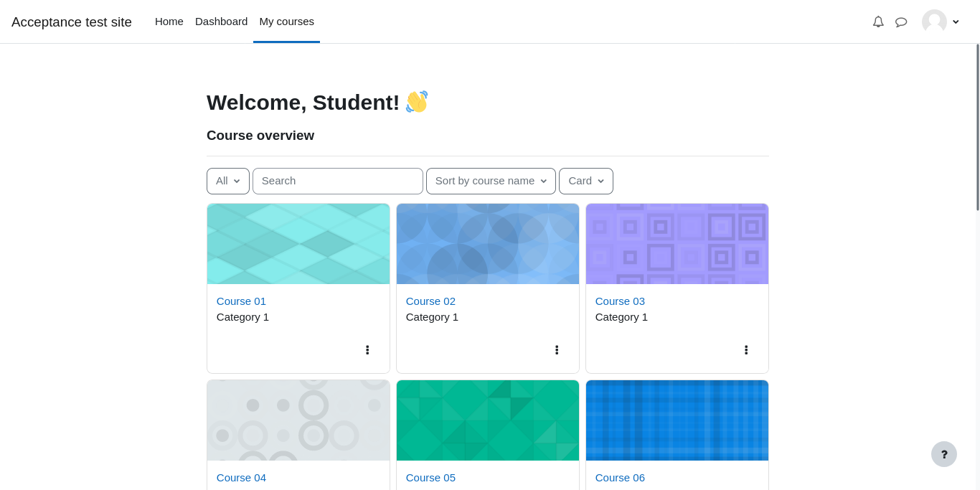Click the Category 1 text under Course 01
The width and height of the screenshot is (980, 490).
(242, 317)
